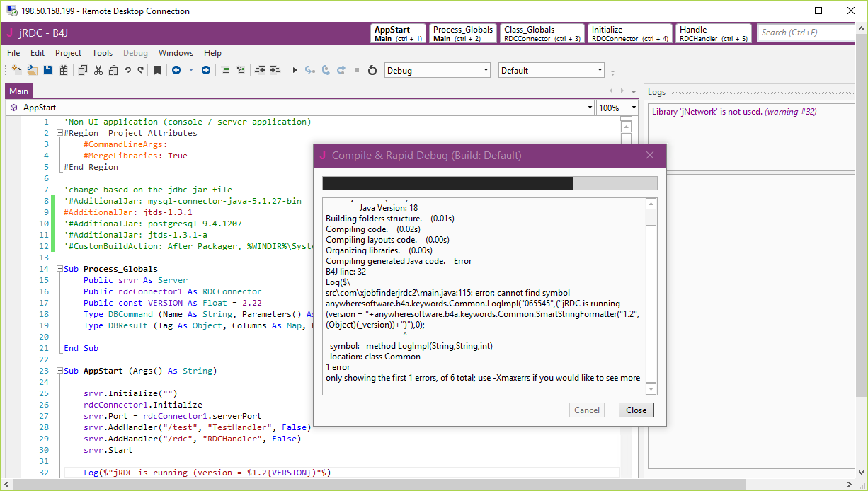Click the Redo arrow icon
This screenshot has width=868, height=491.
141,70
